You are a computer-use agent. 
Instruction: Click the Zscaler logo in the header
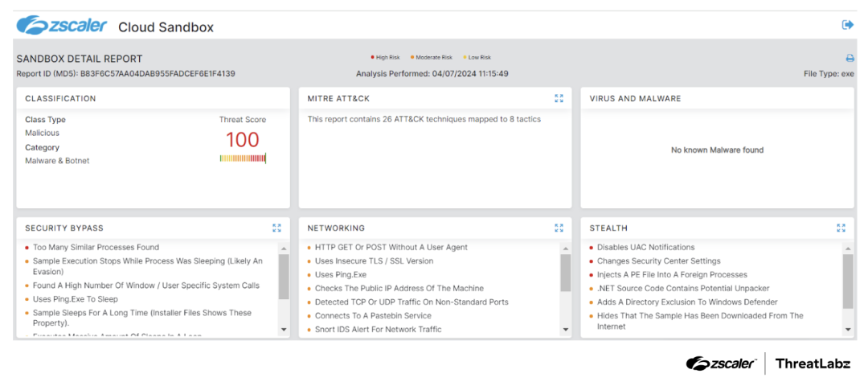point(62,26)
